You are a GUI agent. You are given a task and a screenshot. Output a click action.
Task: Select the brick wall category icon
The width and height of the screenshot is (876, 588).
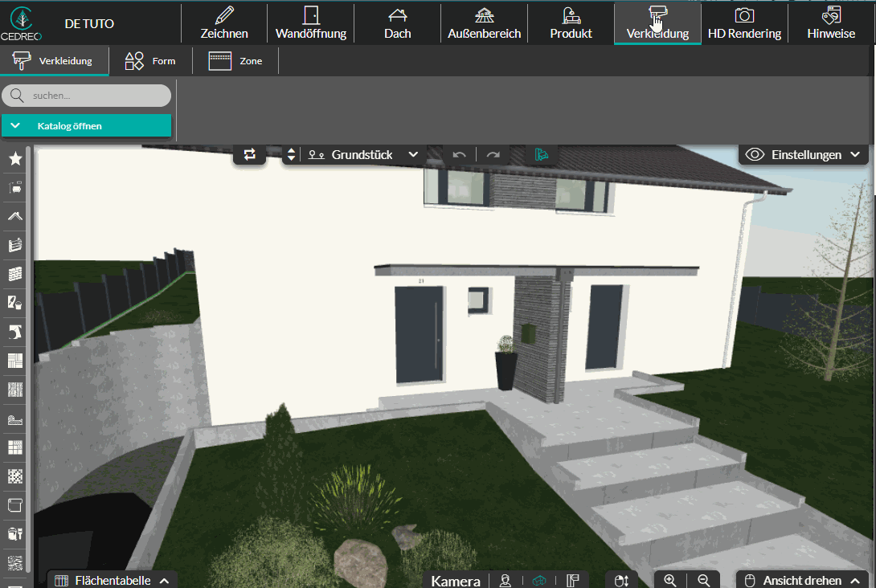click(15, 275)
